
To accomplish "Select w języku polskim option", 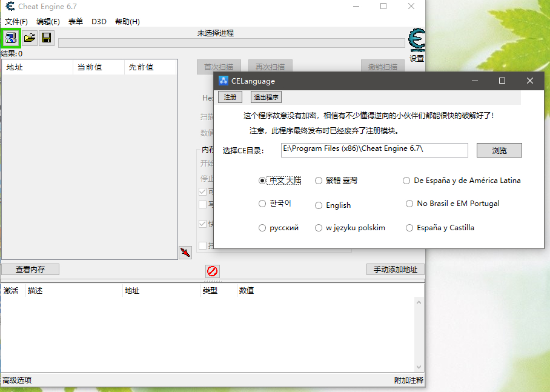I will [350, 228].
